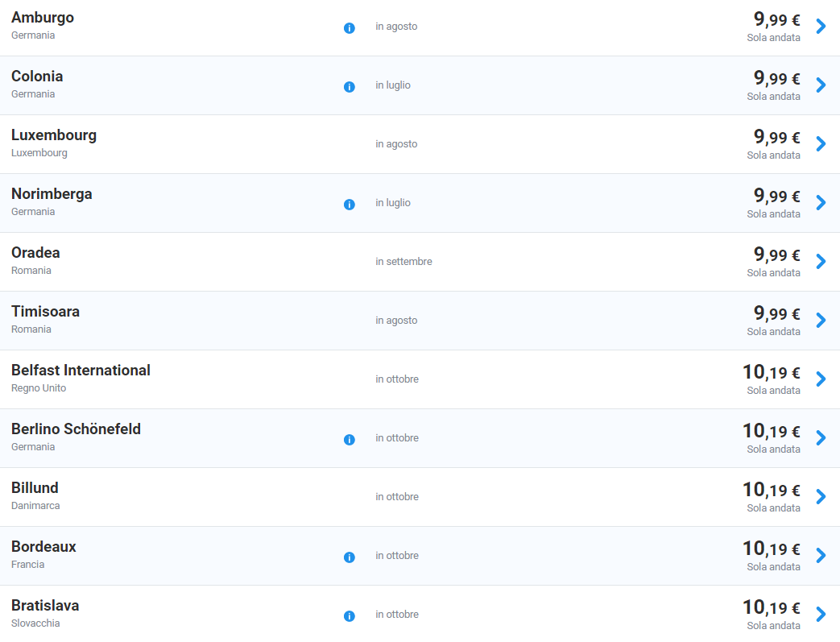Open the Luxembourg fare chevron
The height and width of the screenshot is (642, 840).
point(821,143)
